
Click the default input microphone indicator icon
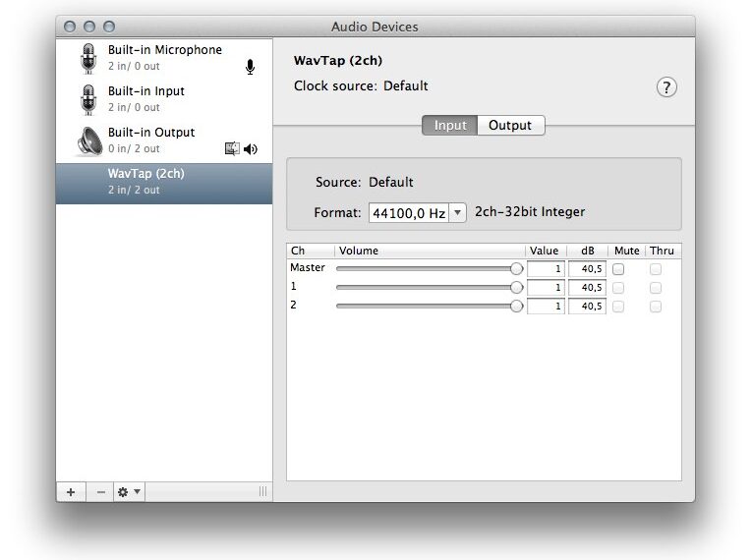point(250,67)
